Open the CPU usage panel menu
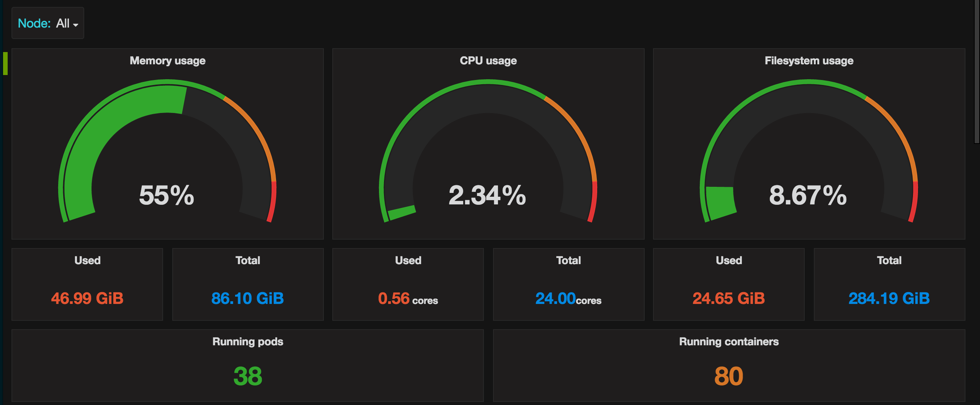 [488, 60]
